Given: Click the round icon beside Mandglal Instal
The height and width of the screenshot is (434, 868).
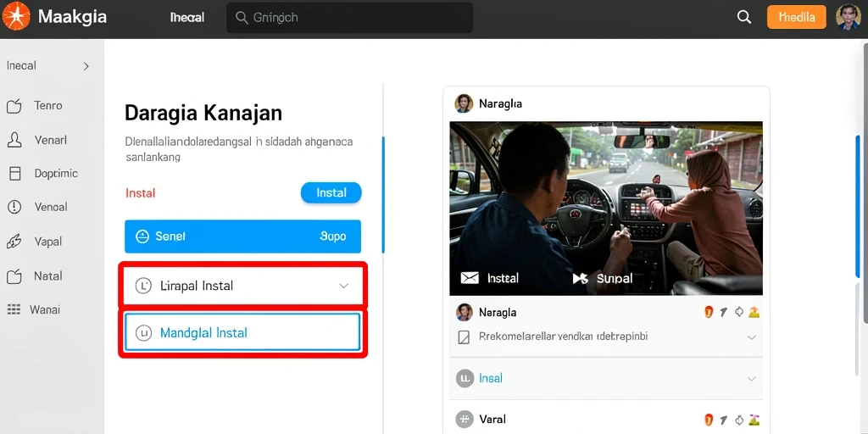Looking at the screenshot, I should tap(143, 333).
